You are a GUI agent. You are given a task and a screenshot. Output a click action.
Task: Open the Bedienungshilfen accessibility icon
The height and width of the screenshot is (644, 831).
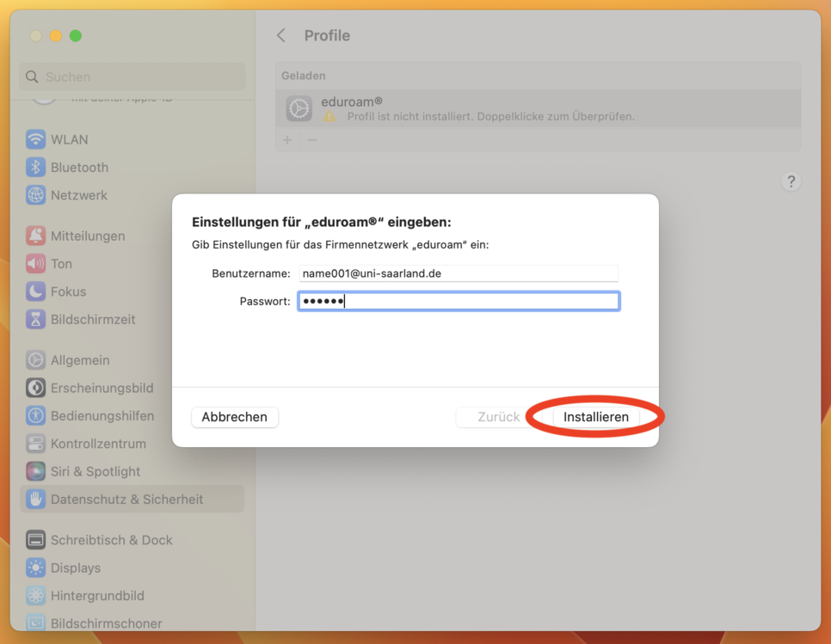point(35,416)
